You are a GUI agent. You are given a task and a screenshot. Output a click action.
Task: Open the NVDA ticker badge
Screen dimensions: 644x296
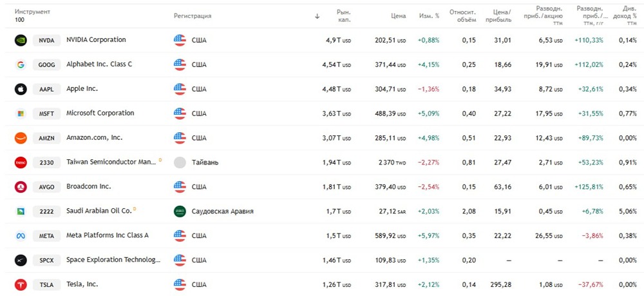[x=46, y=40]
